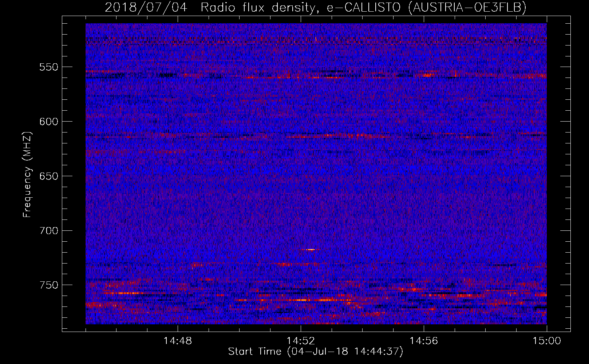Click the 15:00 time tick label
Image resolution: width=589 pixels, height=364 pixels.
(547, 341)
